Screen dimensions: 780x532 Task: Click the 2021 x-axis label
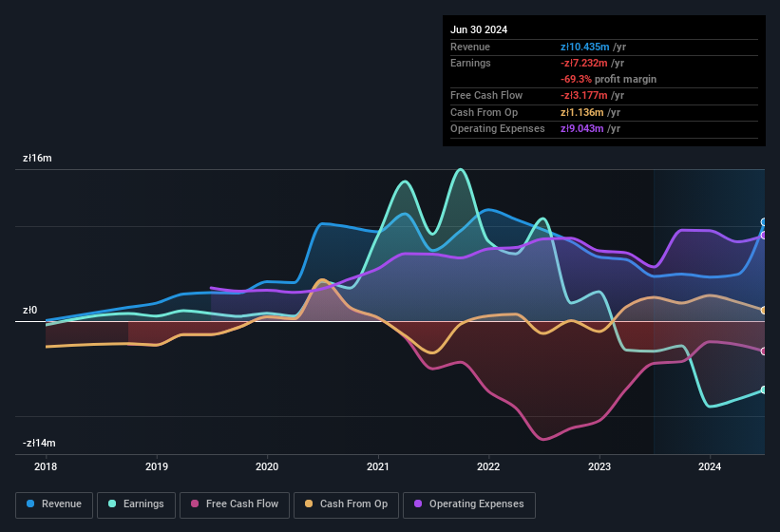[x=378, y=466]
